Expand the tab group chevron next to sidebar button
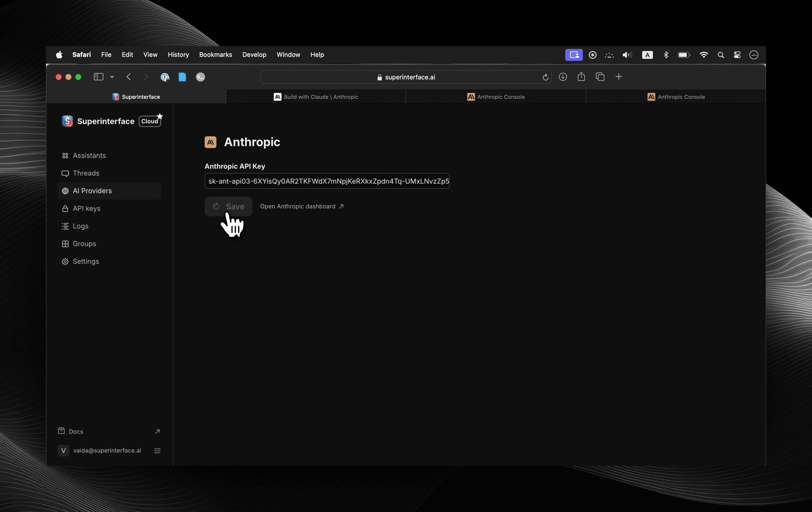Screen dimensions: 812x512 [x=112, y=77]
